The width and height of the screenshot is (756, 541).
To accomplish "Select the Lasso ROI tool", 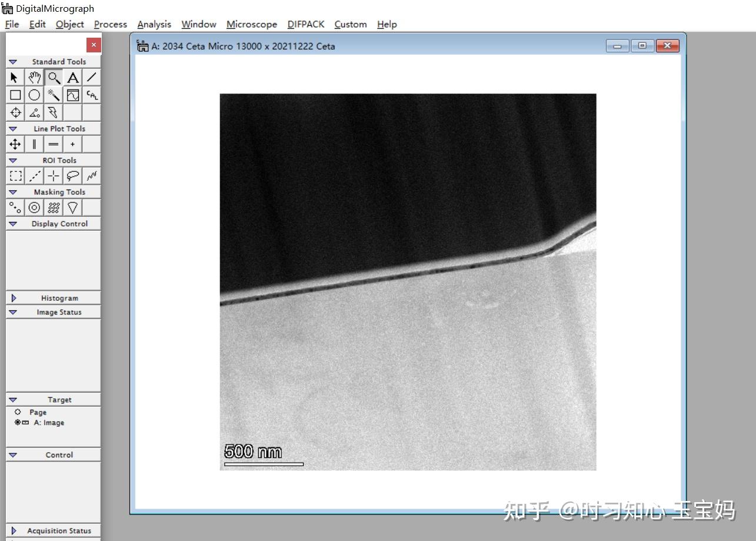I will click(x=72, y=175).
